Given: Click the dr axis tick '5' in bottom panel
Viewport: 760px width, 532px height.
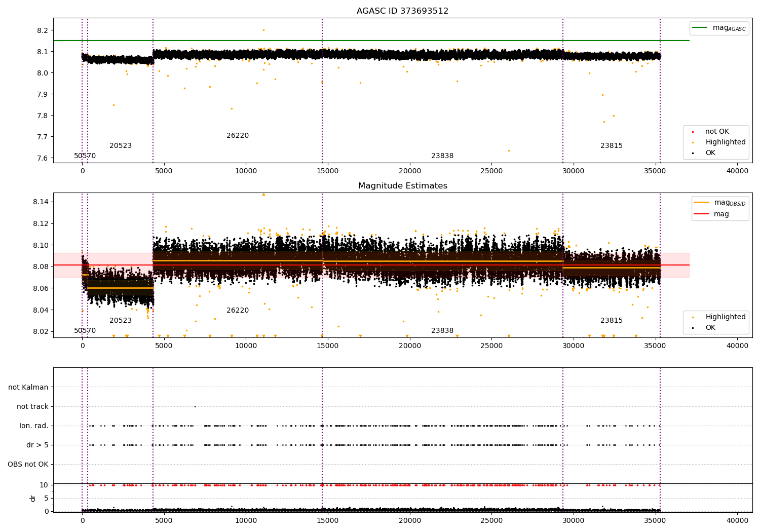Looking at the screenshot, I should coord(46,498).
